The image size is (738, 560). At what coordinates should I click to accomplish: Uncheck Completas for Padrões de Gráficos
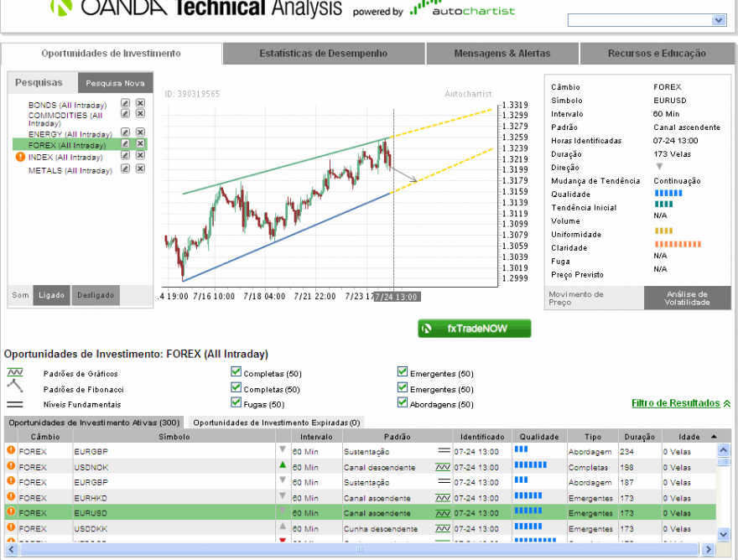tap(236, 371)
